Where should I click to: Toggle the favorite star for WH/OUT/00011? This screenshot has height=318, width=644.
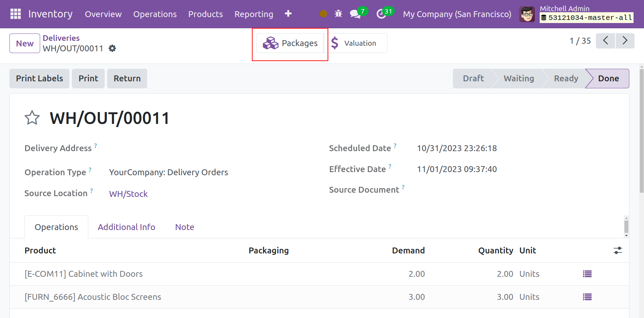32,118
